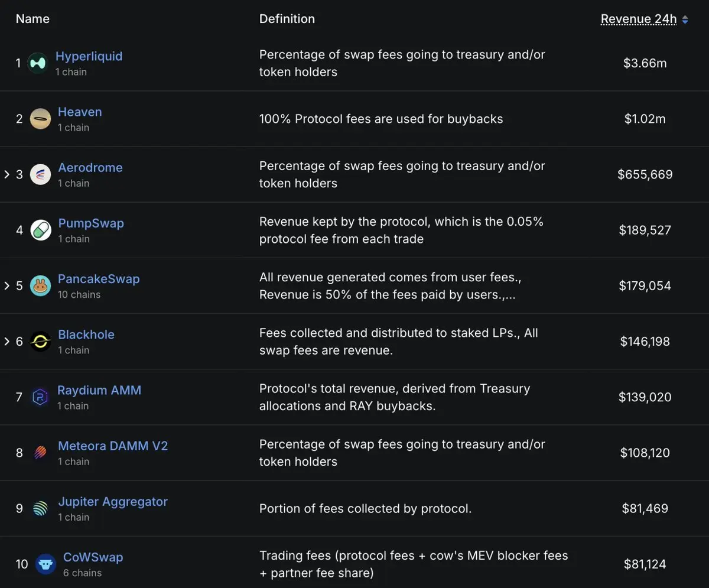Click the PancakeSwap bunny logo

coord(40,286)
